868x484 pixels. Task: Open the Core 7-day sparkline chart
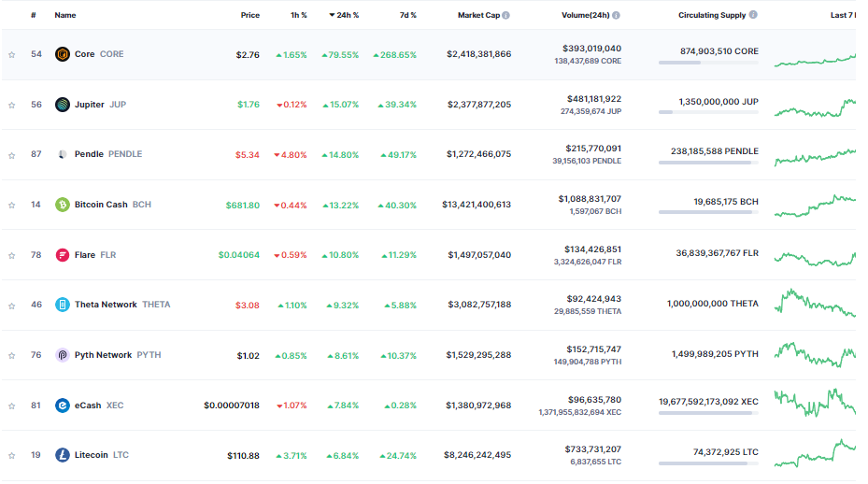click(x=815, y=60)
